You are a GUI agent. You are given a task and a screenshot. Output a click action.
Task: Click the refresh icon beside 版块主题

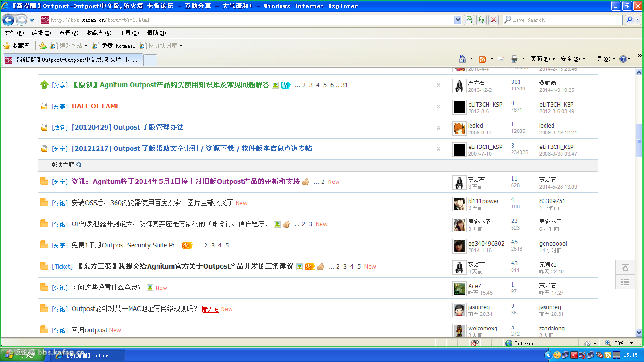pos(79,165)
